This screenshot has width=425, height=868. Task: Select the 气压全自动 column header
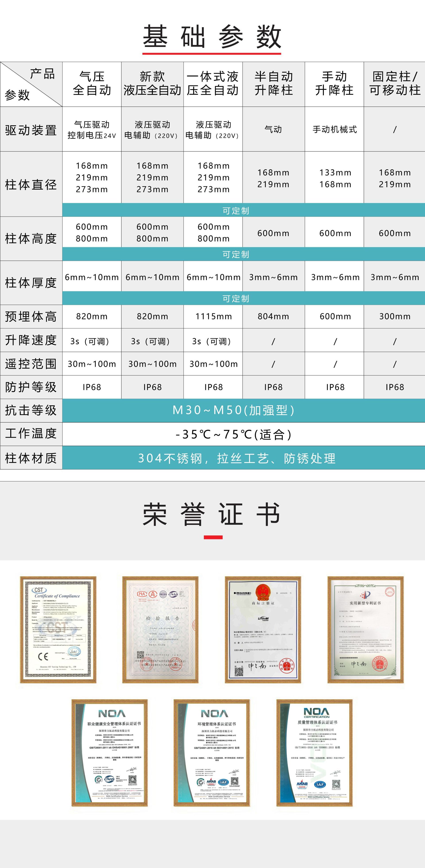tap(92, 84)
